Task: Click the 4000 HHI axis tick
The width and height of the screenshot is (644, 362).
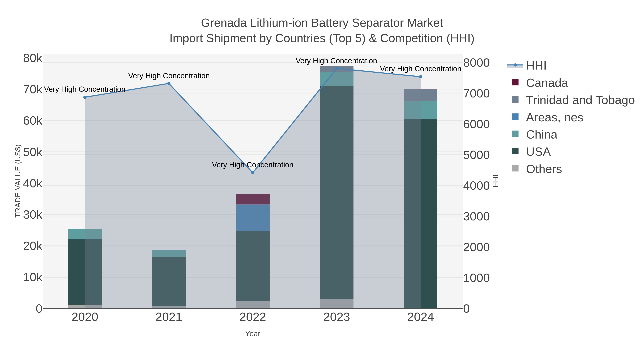Action: [x=477, y=186]
